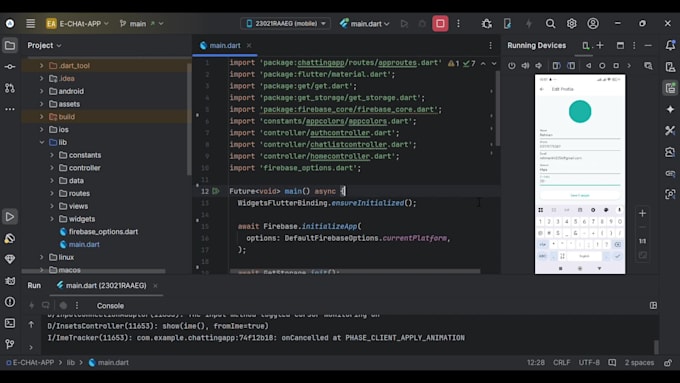The width and height of the screenshot is (680, 383).
Task: Click the device Overview square button
Action: [x=616, y=65]
